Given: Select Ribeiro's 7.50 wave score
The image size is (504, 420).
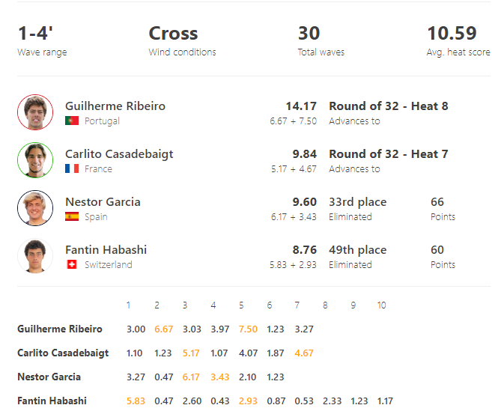Looking at the screenshot, I should click(248, 329).
